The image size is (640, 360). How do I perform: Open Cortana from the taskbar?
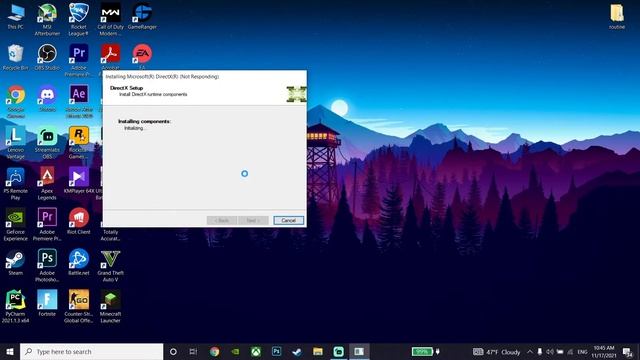point(173,351)
